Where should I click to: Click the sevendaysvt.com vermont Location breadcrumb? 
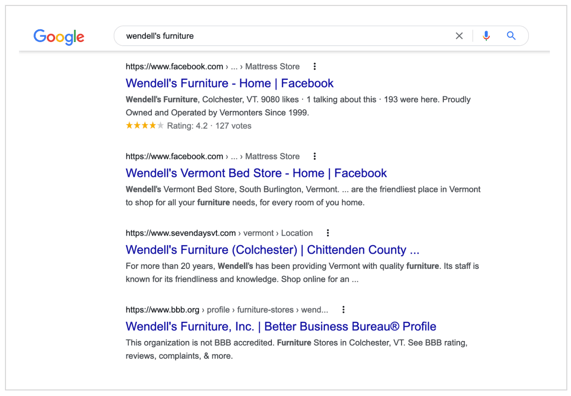219,233
